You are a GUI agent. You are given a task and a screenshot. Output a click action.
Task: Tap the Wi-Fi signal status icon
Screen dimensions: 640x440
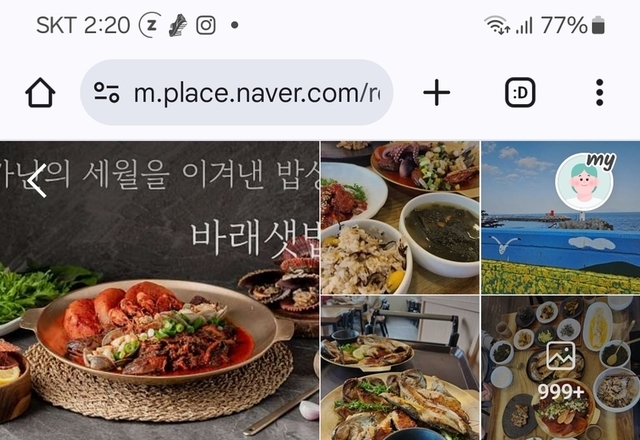point(496,25)
